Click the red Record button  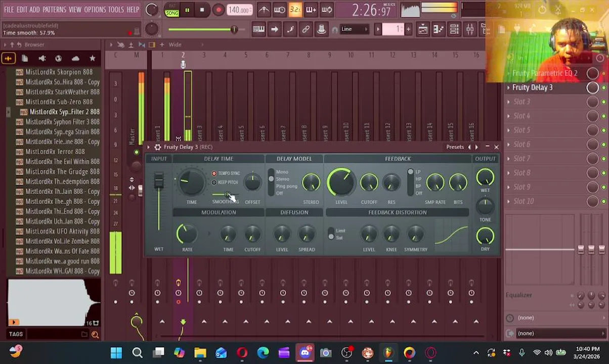pyautogui.click(x=218, y=10)
